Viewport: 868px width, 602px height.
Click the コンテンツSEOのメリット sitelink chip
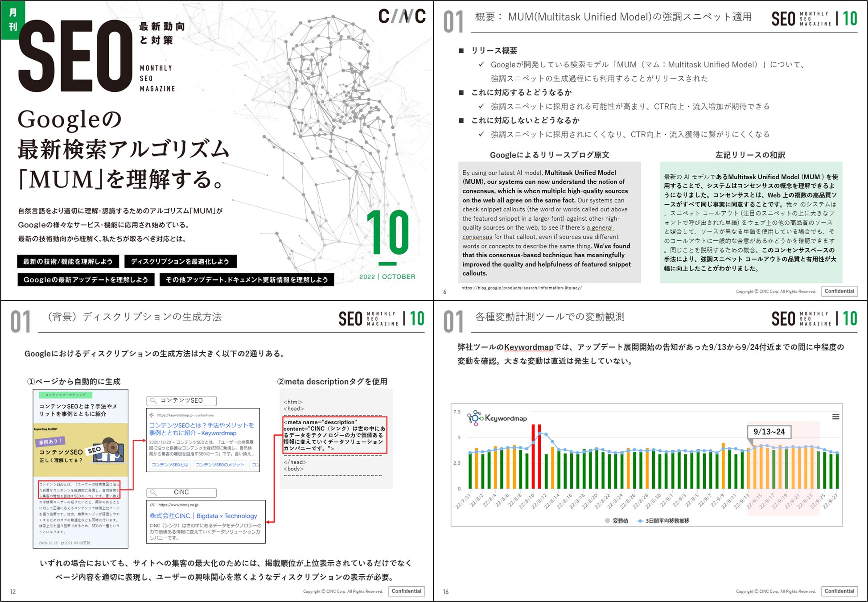tap(220, 465)
